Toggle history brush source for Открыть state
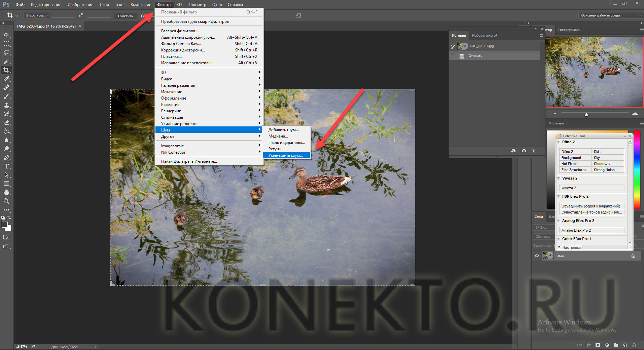This screenshot has height=350, width=644. point(453,56)
